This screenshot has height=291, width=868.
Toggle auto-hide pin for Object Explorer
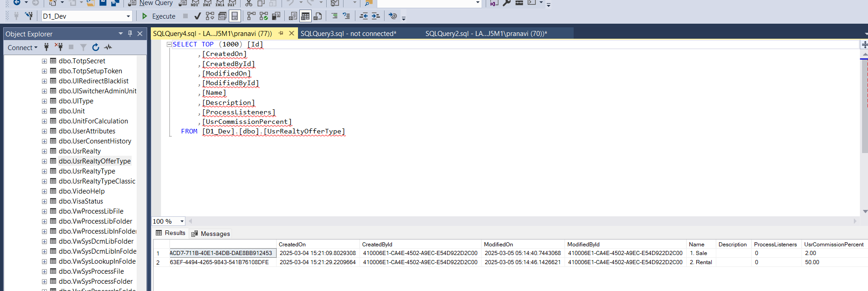point(130,33)
